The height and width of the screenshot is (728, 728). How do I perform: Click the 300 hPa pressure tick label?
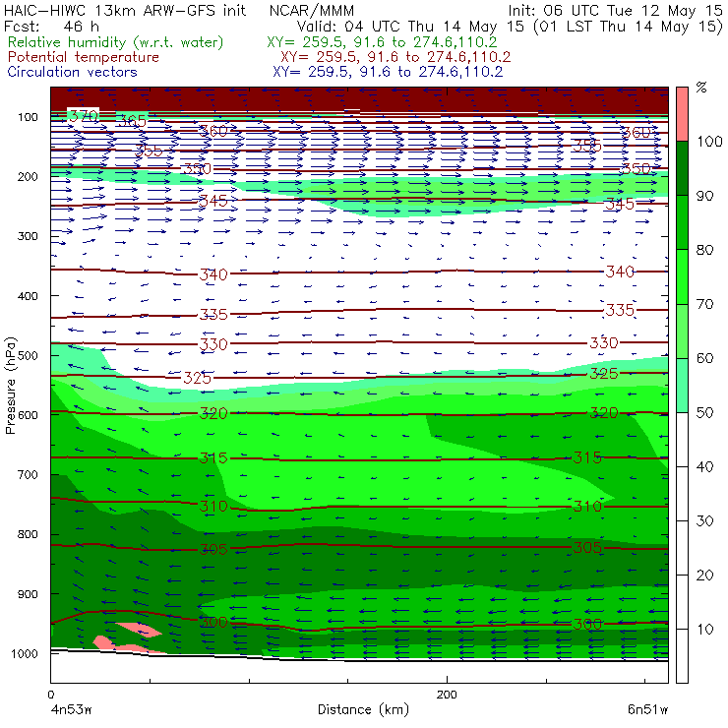point(28,236)
